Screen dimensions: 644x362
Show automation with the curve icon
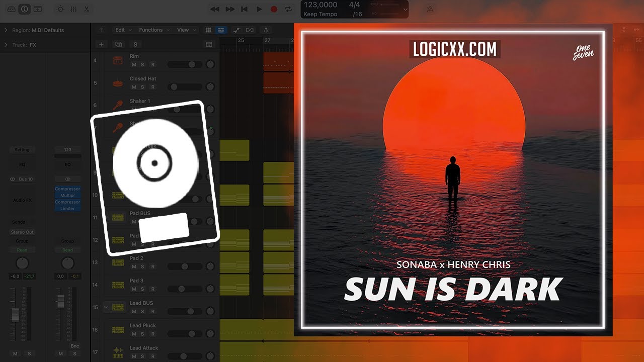coord(236,30)
